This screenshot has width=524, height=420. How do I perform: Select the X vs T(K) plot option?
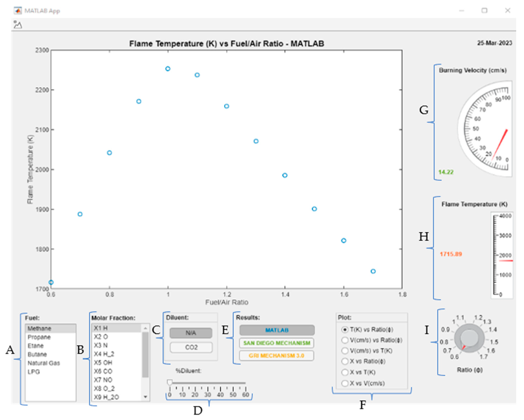click(x=345, y=372)
